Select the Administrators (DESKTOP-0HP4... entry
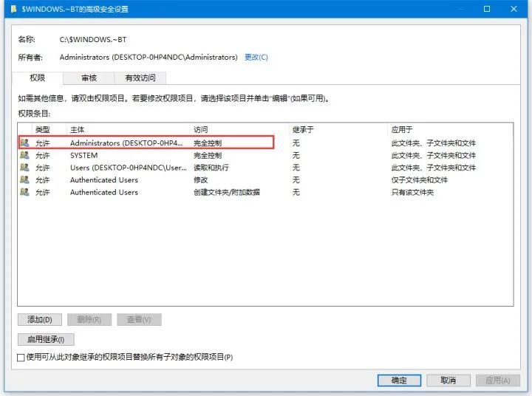Image resolution: width=532 pixels, height=396 pixels. tap(126, 143)
